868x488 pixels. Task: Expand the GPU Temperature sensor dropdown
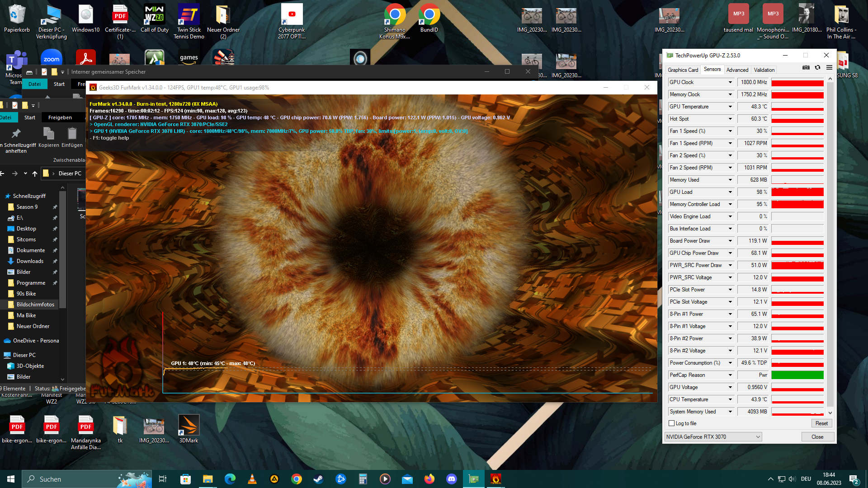730,107
